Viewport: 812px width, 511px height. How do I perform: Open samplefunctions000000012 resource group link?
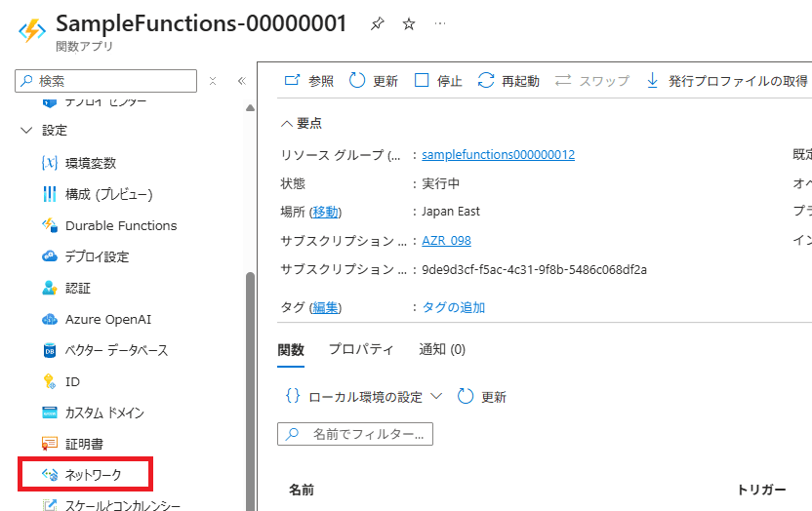point(498,155)
